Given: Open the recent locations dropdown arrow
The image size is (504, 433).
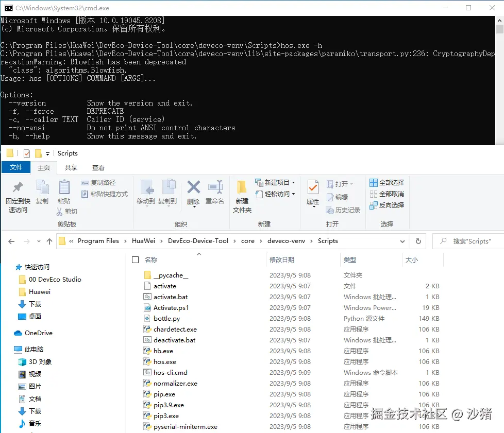Looking at the screenshot, I should (39, 241).
